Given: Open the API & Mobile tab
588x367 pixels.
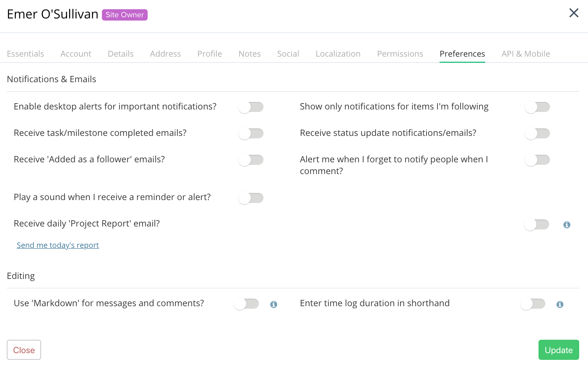Looking at the screenshot, I should point(526,54).
